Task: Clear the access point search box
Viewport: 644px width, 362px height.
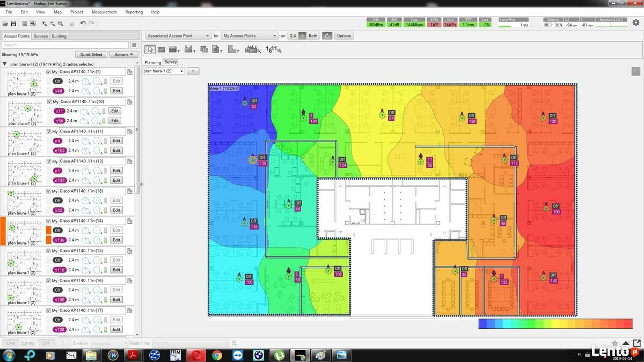Action: click(x=134, y=45)
